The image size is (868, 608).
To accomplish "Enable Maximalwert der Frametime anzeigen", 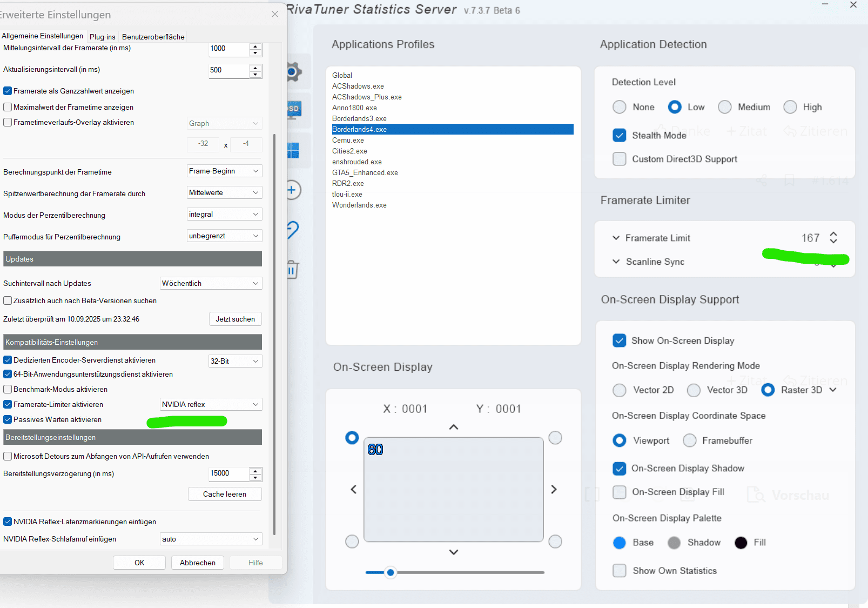I will click(x=8, y=107).
